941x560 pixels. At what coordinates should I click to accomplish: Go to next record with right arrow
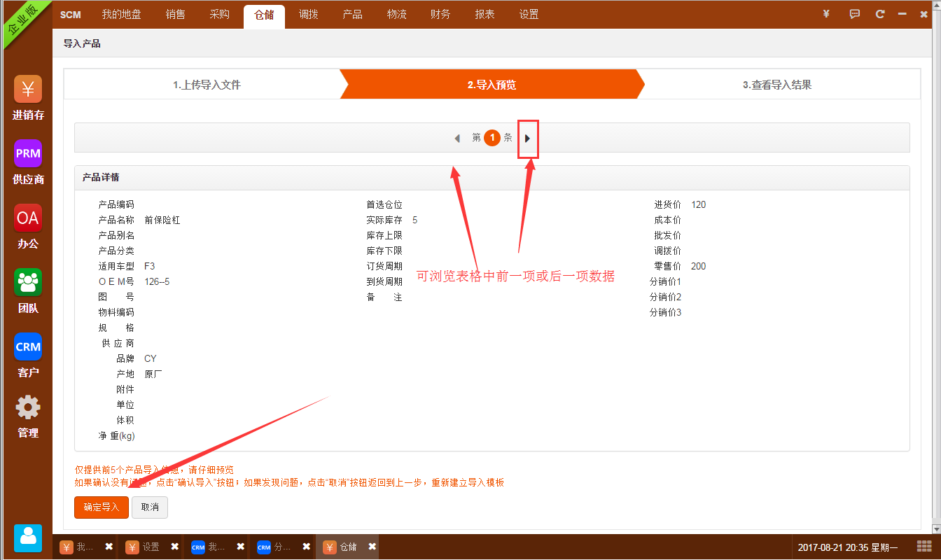pos(527,139)
